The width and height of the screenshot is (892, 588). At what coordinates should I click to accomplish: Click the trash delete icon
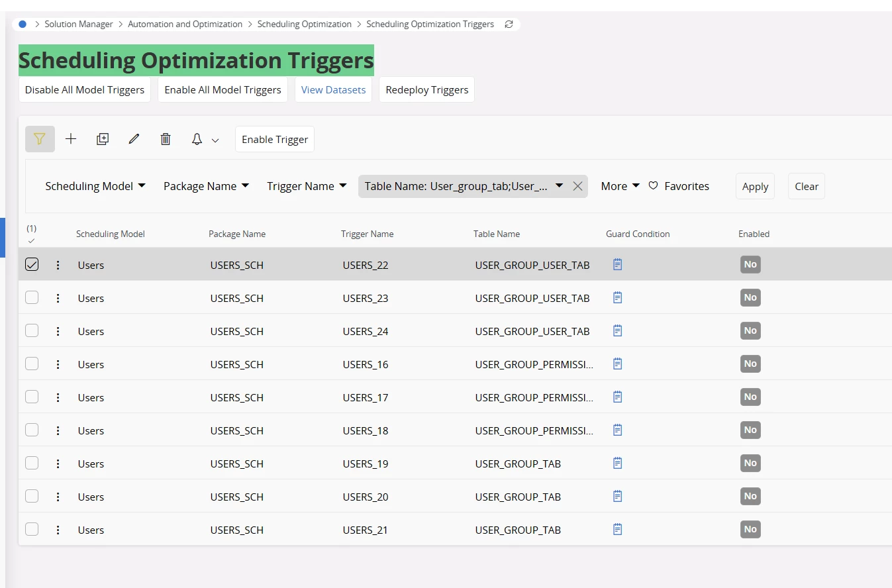166,139
